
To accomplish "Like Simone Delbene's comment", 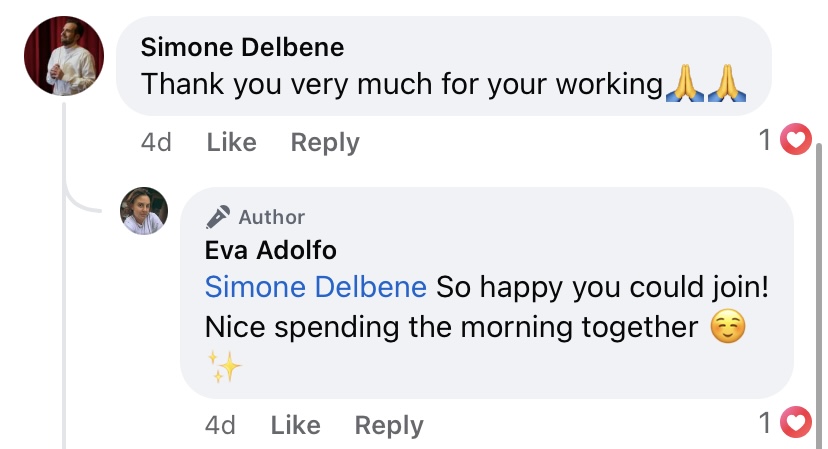I will [x=231, y=142].
